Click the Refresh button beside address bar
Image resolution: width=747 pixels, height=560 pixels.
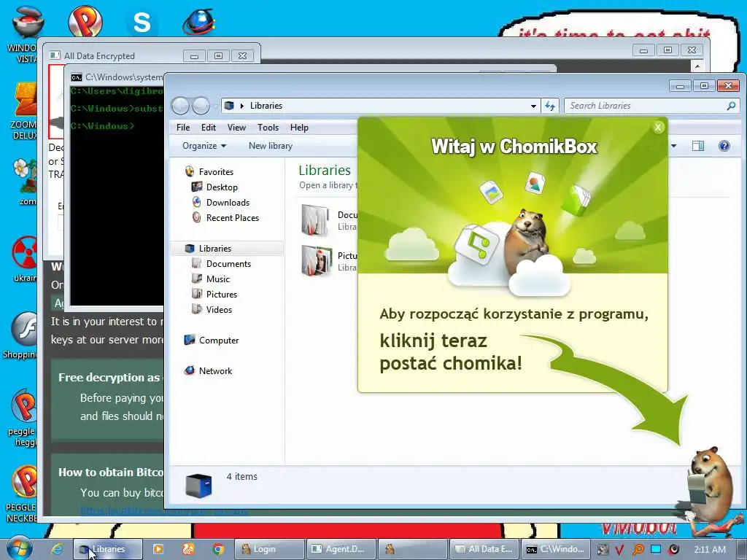[x=550, y=106]
